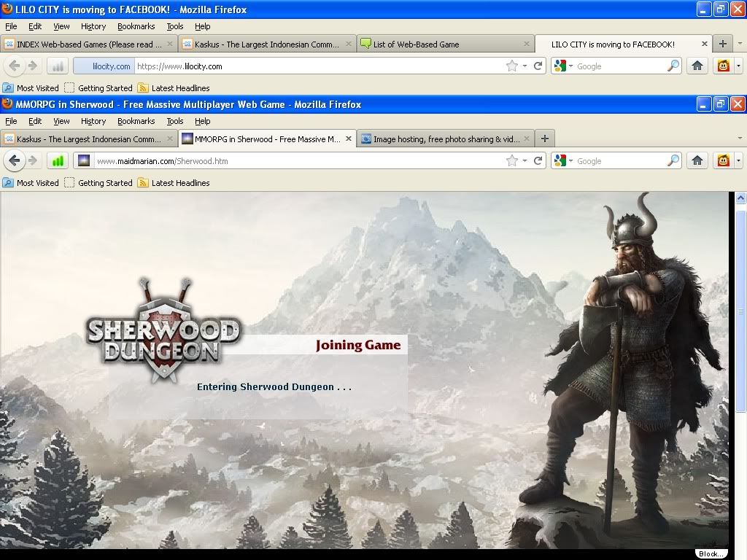Screen dimensions: 747x560
Task: Close the MMORPG in Sherwood tab
Action: [x=349, y=139]
